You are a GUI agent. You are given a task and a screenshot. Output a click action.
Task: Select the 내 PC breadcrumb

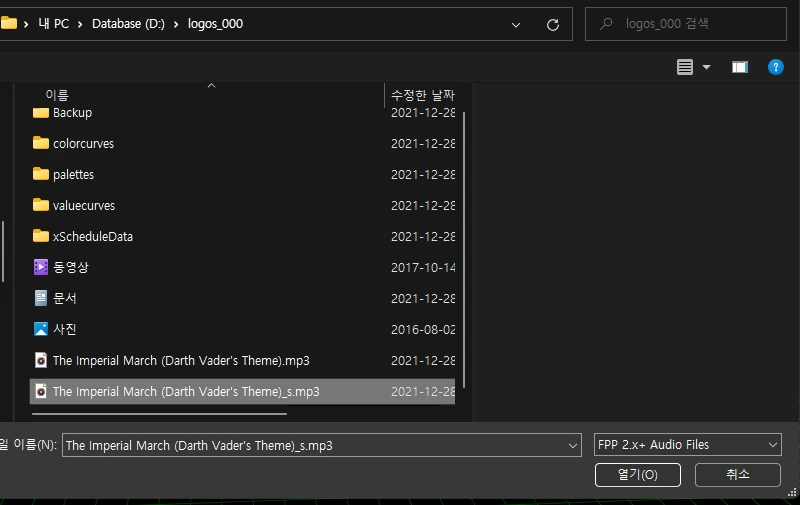tap(54, 23)
